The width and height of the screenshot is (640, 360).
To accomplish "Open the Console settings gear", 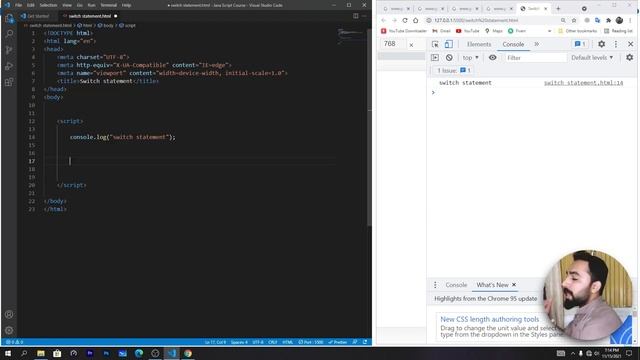I will coord(630,58).
